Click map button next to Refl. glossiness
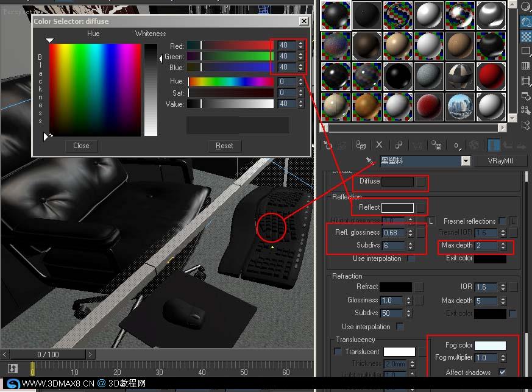This screenshot has width=532, height=392. (420, 232)
